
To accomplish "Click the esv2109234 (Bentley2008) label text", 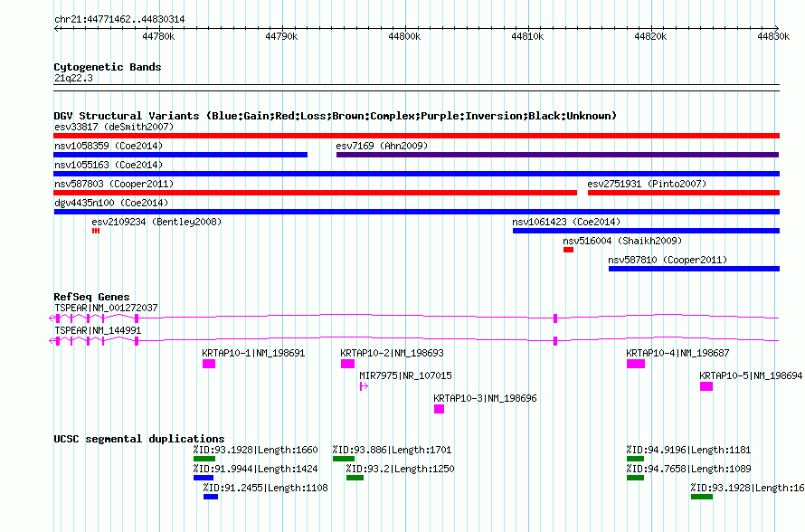I will [x=156, y=222].
